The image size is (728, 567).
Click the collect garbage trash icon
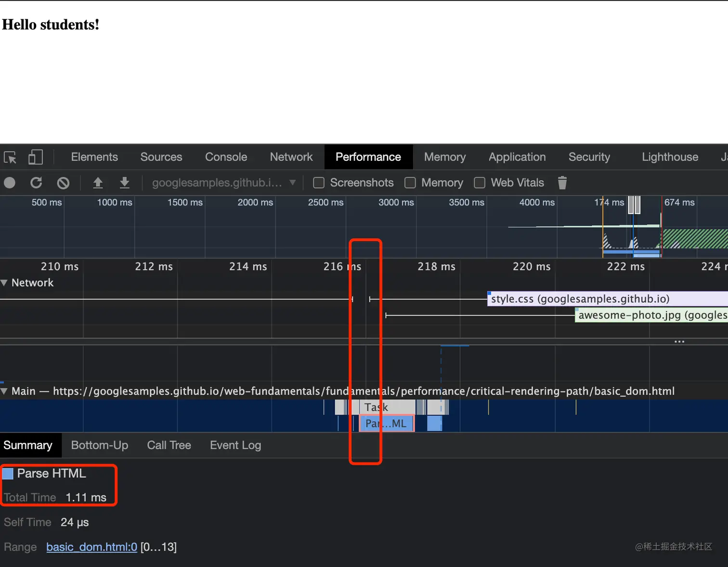tap(562, 183)
